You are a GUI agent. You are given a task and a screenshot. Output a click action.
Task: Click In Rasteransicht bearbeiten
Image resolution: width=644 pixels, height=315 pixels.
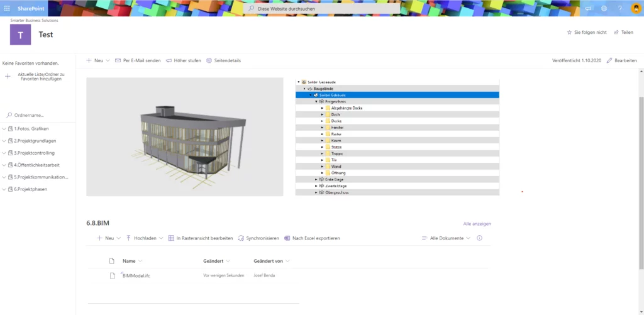click(x=201, y=238)
